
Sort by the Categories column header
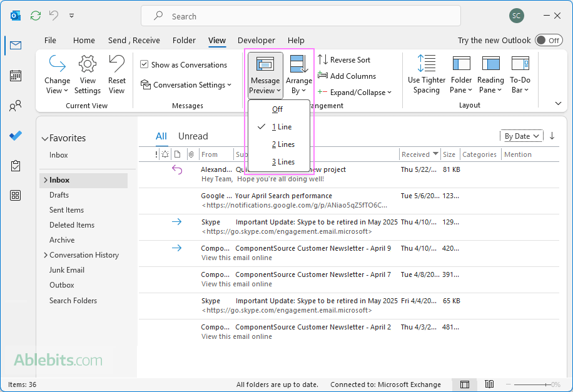(x=479, y=154)
